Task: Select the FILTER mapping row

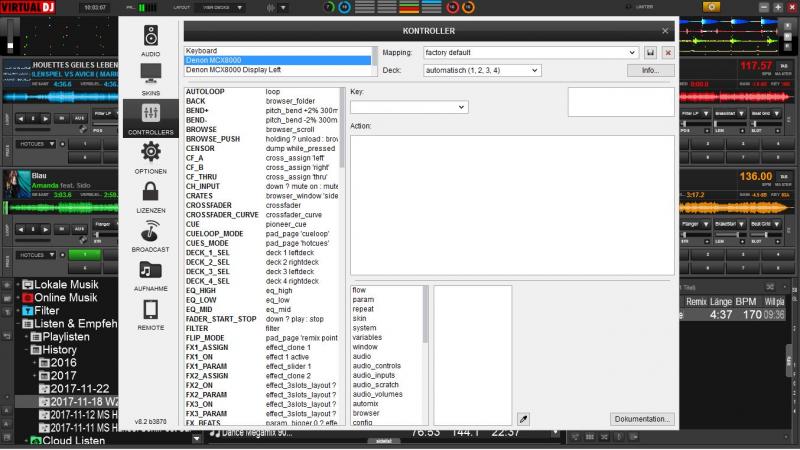Action: tap(262, 329)
